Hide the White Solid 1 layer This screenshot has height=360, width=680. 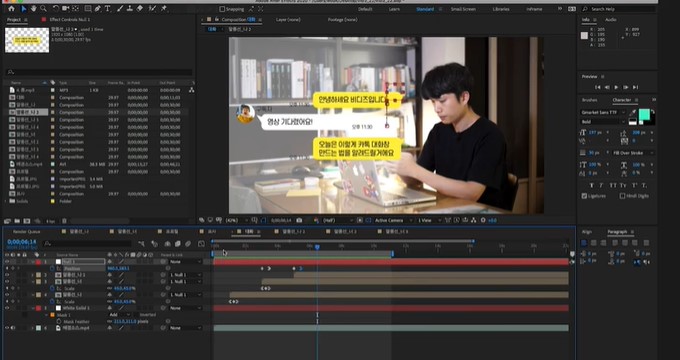(7, 308)
